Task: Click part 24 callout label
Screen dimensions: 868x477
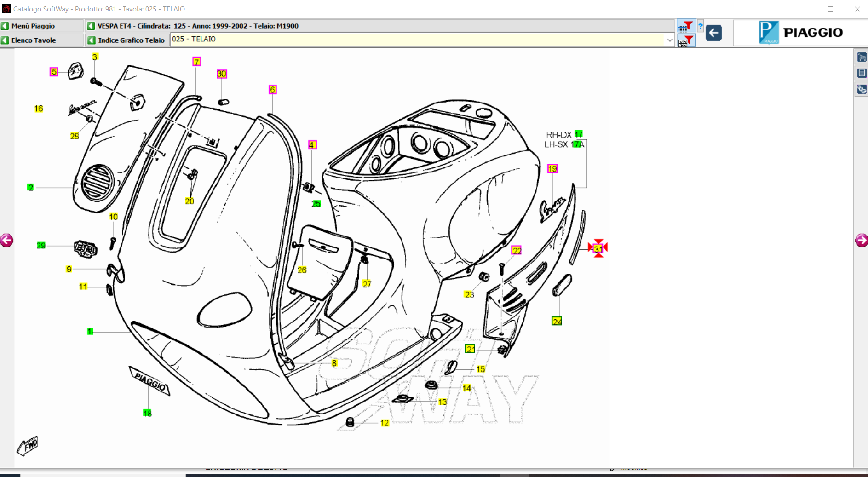Action: click(x=557, y=321)
